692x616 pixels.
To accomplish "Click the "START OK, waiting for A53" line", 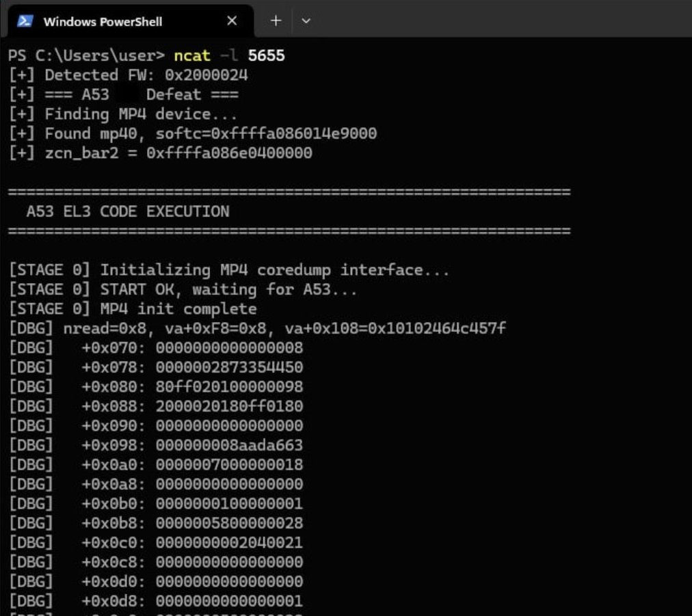I will tap(183, 290).
